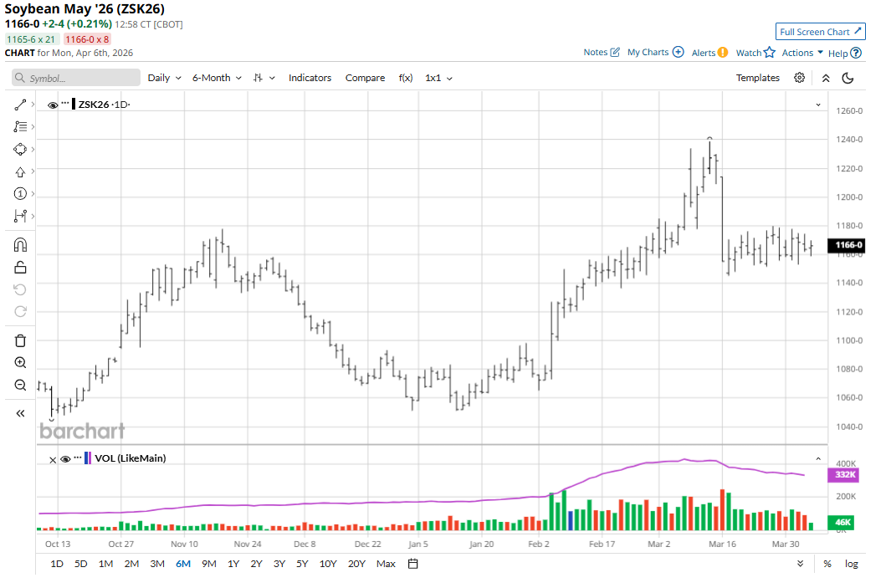Zoom out of the chart
The width and height of the screenshot is (886, 588).
20,386
